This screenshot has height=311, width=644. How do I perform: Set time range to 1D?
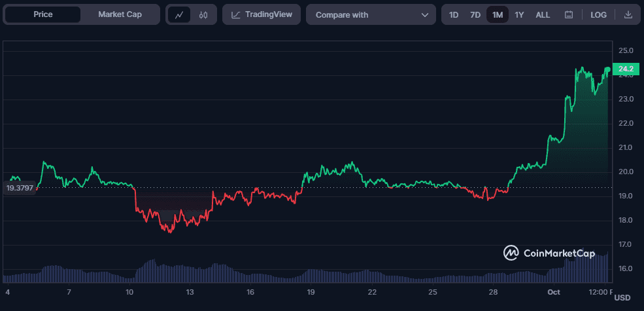[454, 14]
